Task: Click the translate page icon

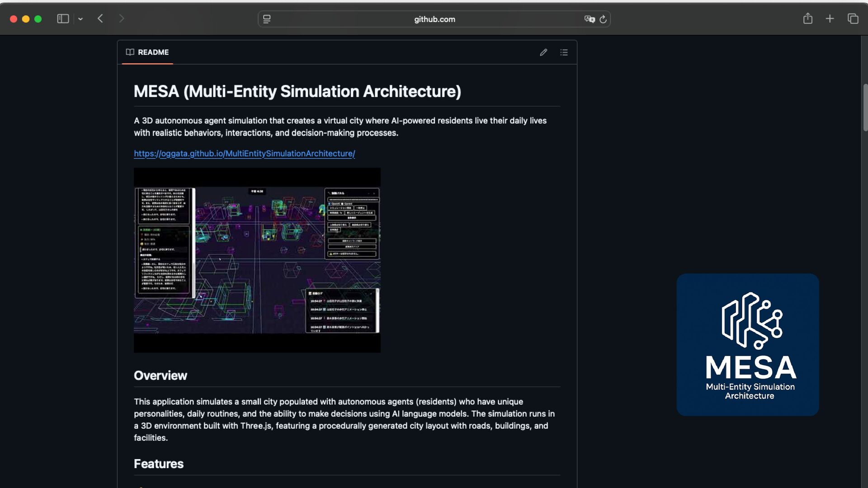Action: pos(589,19)
